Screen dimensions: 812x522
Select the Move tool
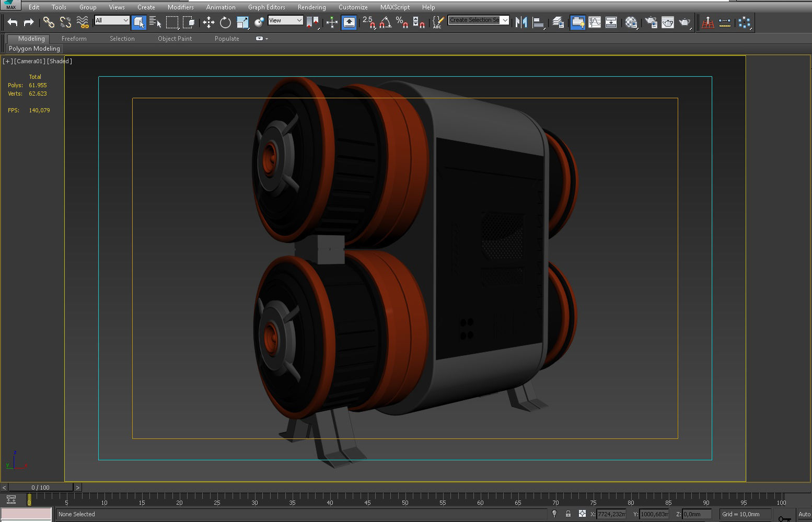pyautogui.click(x=208, y=22)
